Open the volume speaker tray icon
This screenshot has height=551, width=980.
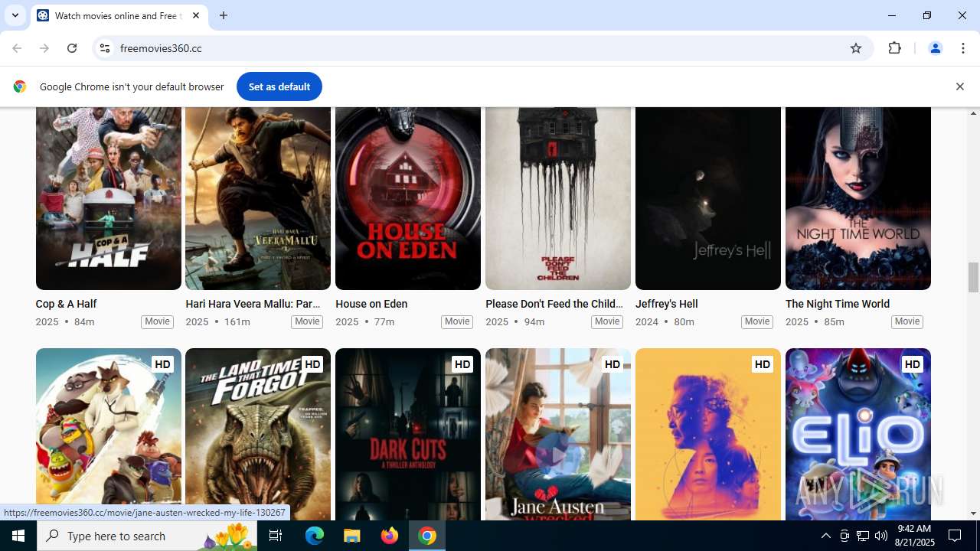pyautogui.click(x=880, y=536)
